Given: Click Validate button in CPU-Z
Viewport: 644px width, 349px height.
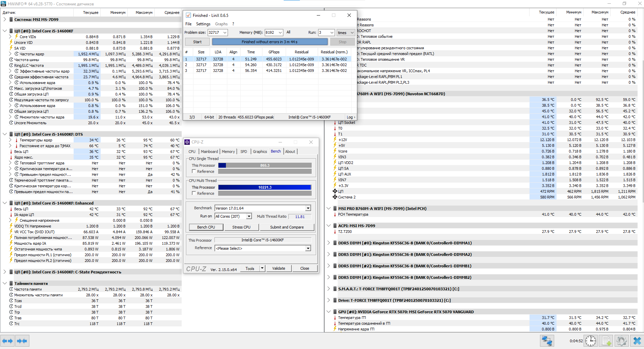Looking at the screenshot, I should point(279,268).
